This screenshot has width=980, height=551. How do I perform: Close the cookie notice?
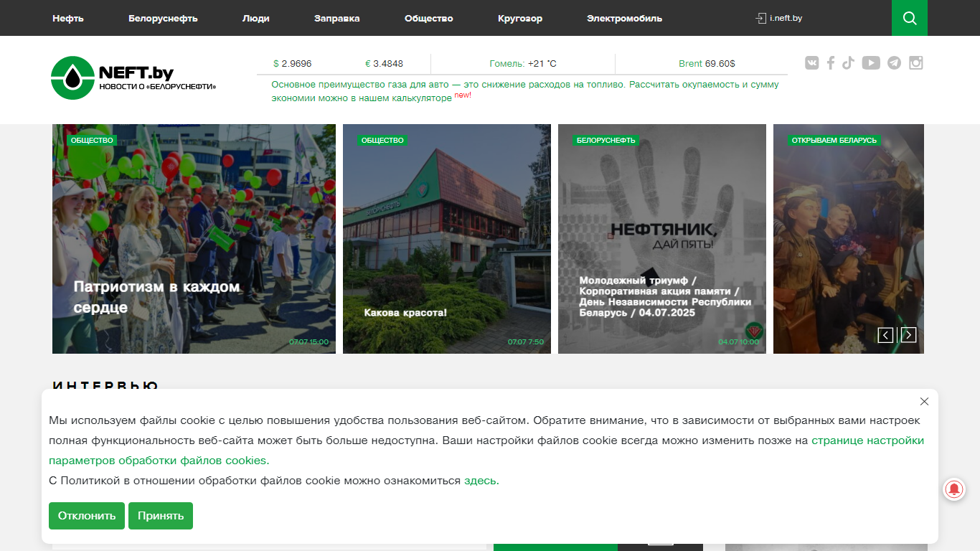(x=924, y=401)
